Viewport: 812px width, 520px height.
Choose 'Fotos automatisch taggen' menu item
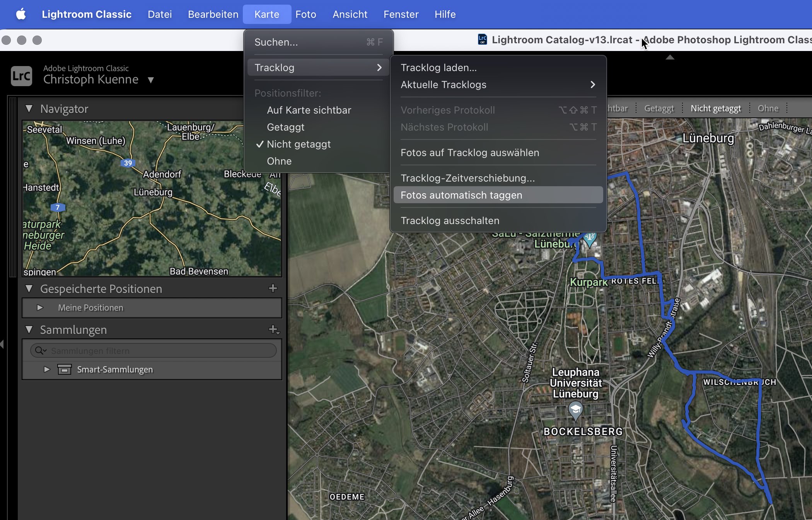461,195
